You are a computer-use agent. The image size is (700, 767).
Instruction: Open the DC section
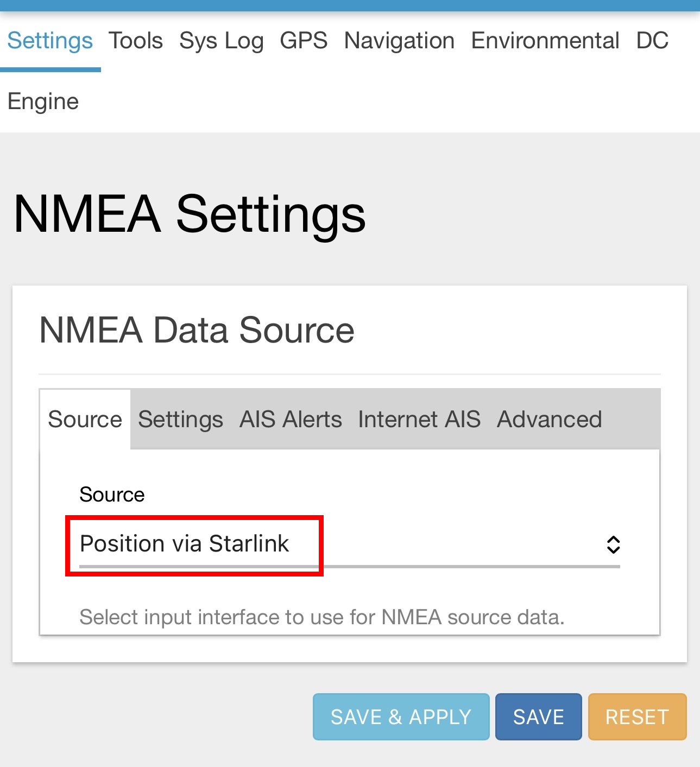point(653,41)
